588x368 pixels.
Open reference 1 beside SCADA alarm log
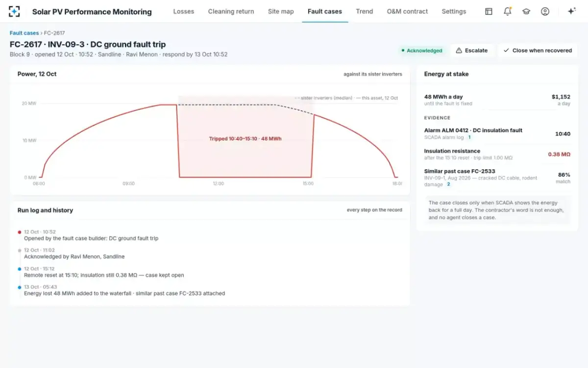pos(469,137)
